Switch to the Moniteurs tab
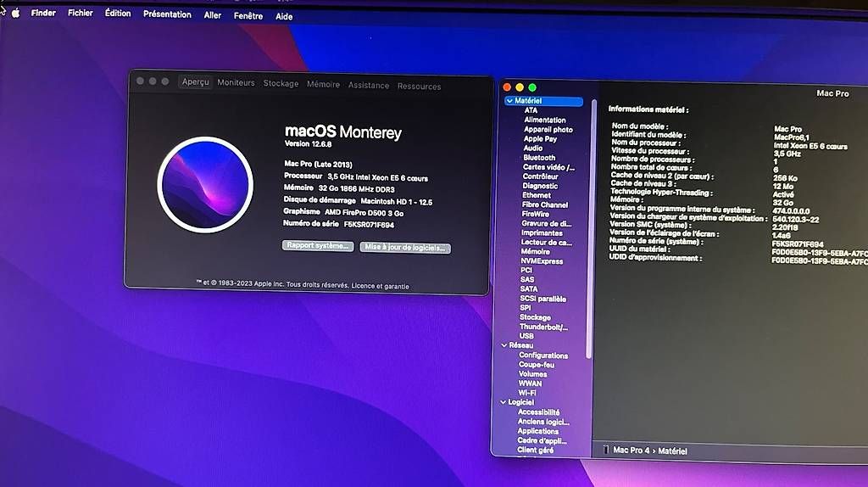Screen dimensions: 868x487 pos(236,82)
